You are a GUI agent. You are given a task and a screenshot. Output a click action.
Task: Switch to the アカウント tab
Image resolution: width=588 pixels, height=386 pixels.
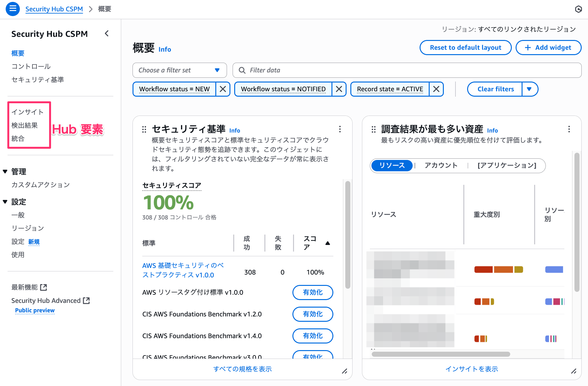coord(441,166)
